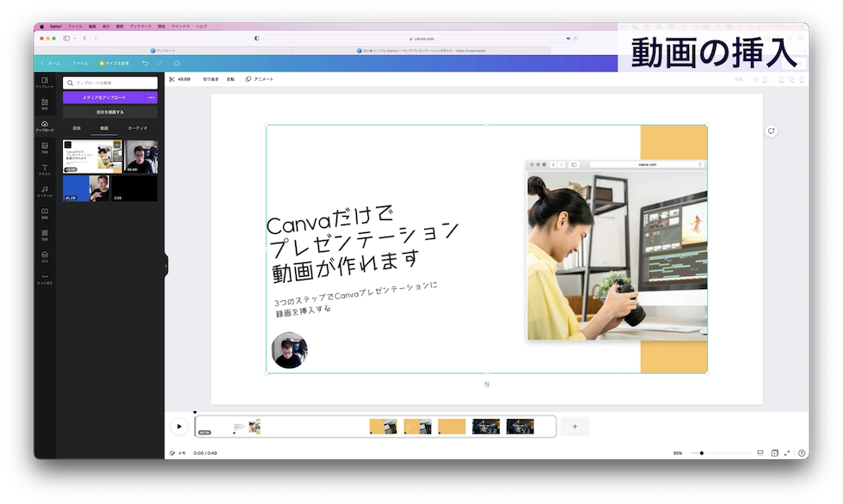Screen dimensions: 843x504
Task: Switch to the オーディオ uploads tab
Action: point(138,126)
